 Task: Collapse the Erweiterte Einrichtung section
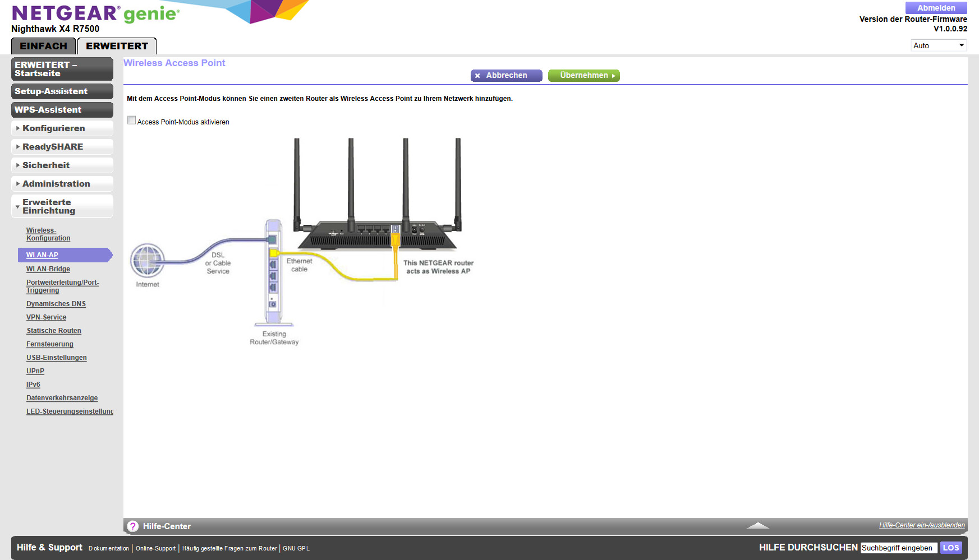point(62,206)
